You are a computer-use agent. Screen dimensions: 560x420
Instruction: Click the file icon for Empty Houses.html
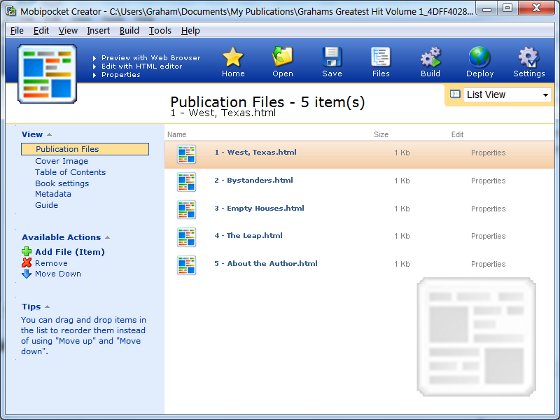pos(186,209)
